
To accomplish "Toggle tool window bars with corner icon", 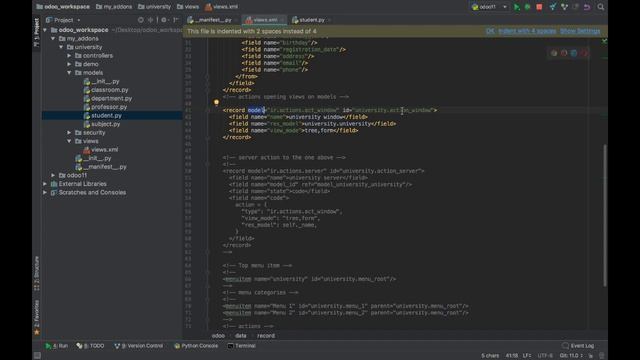I will pyautogui.click(x=37, y=356).
